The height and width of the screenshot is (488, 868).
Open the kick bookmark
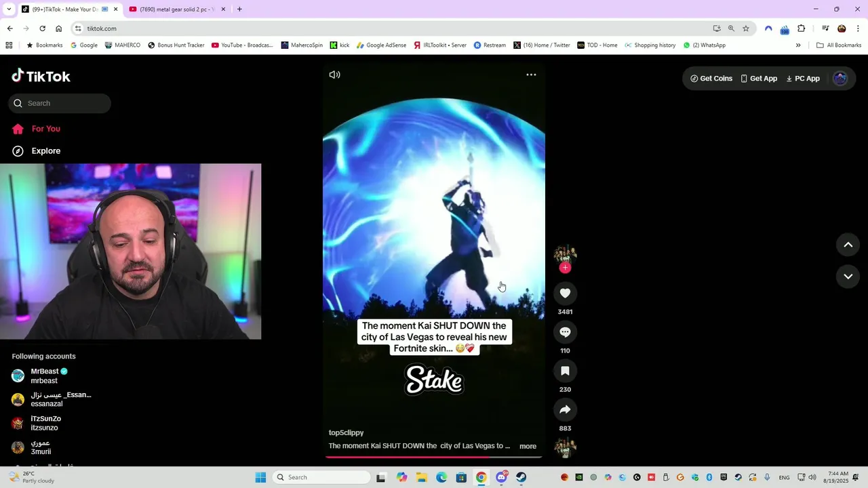(340, 45)
